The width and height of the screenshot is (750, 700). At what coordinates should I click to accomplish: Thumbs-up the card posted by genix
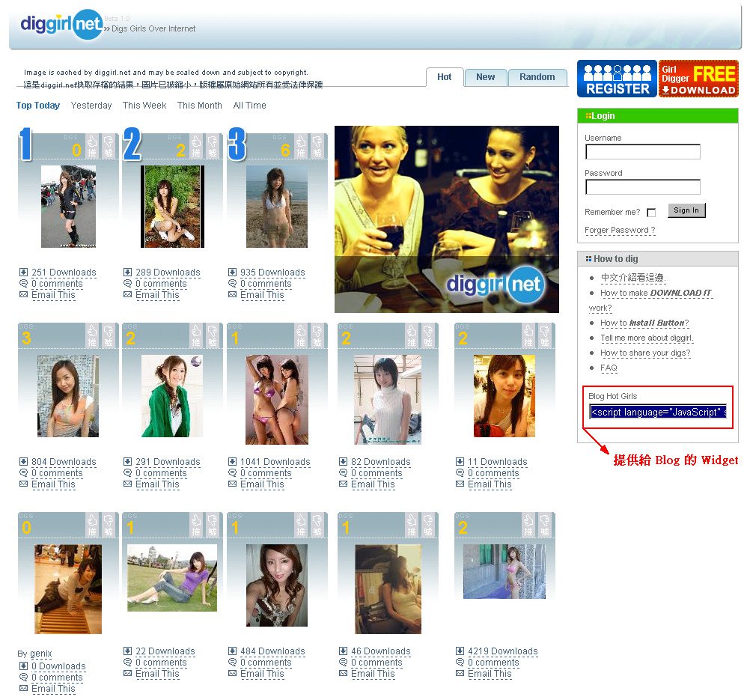pos(92,525)
